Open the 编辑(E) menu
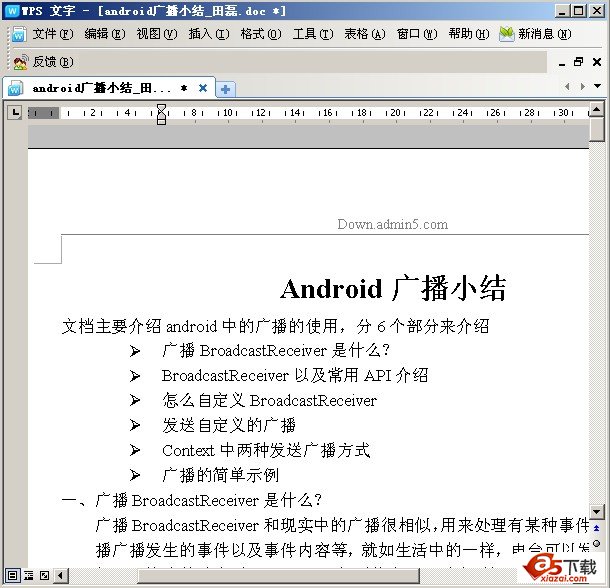Viewport: 610px width, 588px height. point(105,34)
